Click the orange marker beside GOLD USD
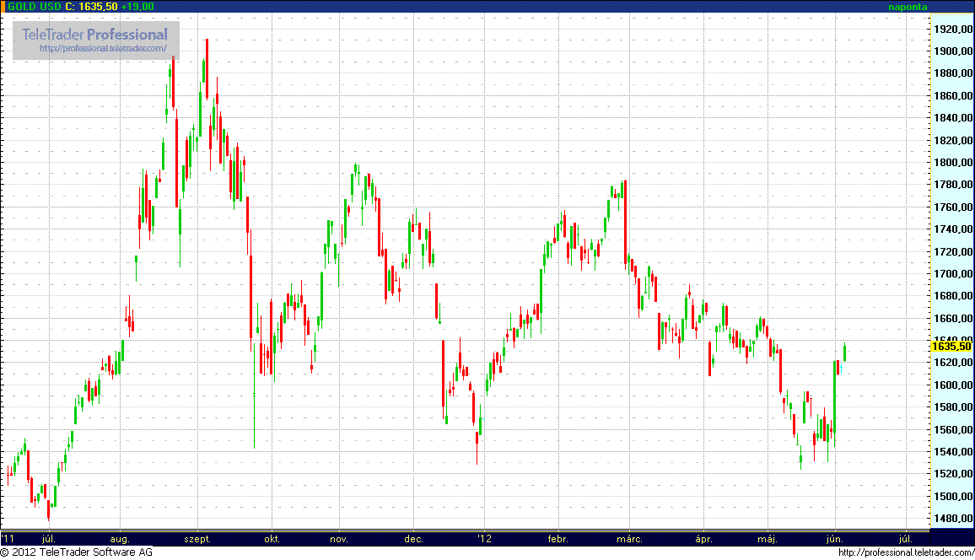975x560 pixels. 3,6
